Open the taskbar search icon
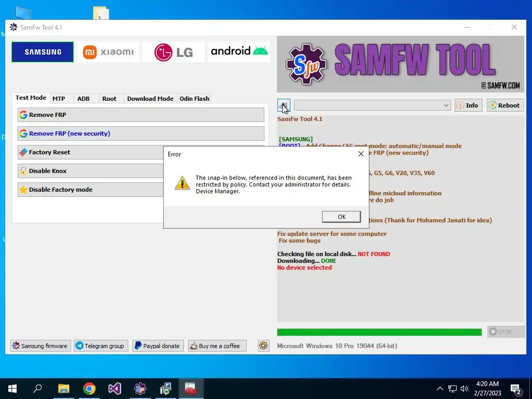The height and width of the screenshot is (399, 532). [x=37, y=389]
